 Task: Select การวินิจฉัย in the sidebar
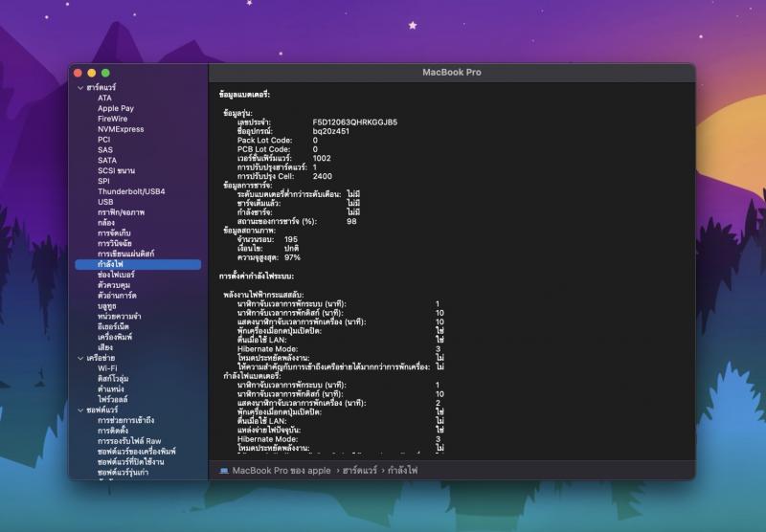pyautogui.click(x=115, y=244)
